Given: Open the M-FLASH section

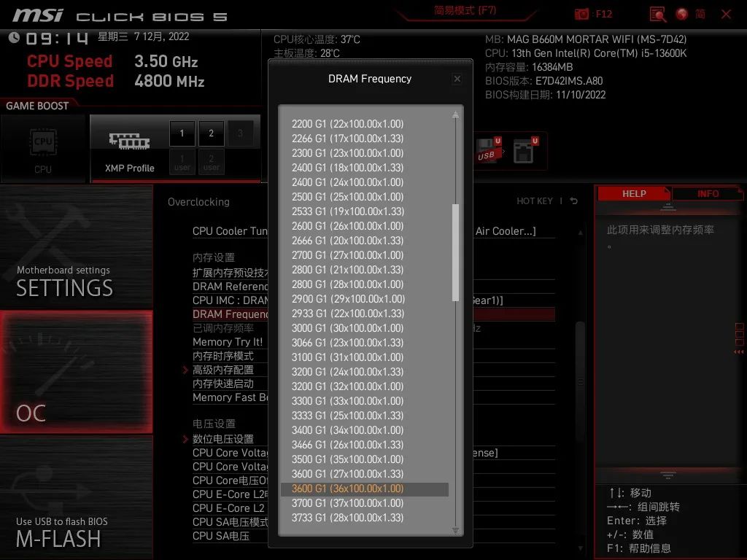Looking at the screenshot, I should (x=76, y=497).
